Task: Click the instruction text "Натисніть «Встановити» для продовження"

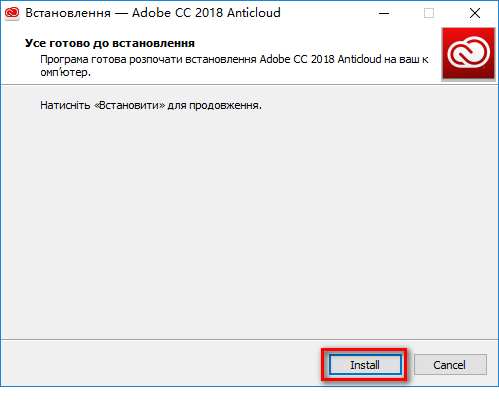Action: coord(151,105)
